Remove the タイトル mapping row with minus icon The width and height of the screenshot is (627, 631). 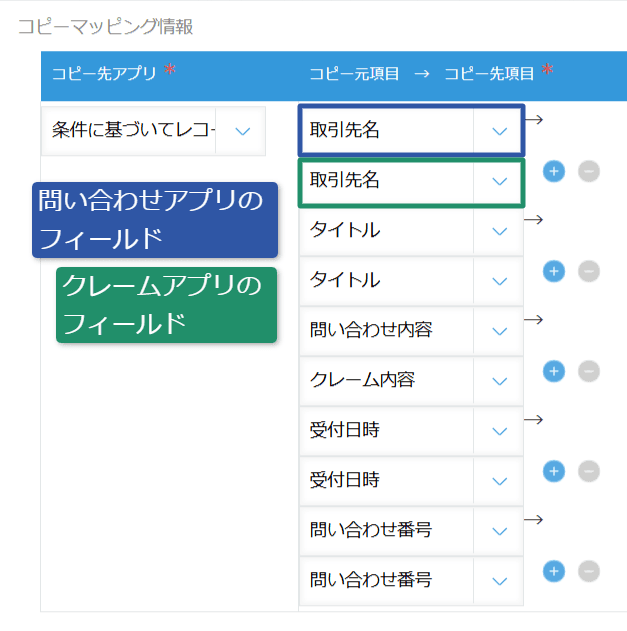[x=589, y=271]
